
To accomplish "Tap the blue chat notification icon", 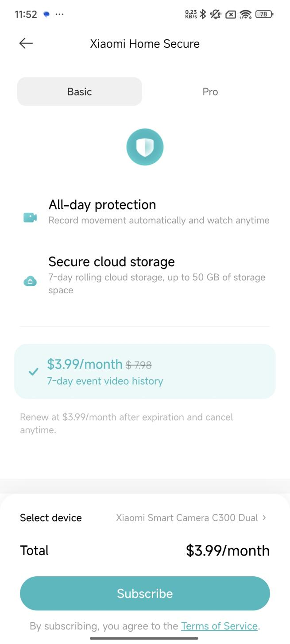I will point(46,14).
